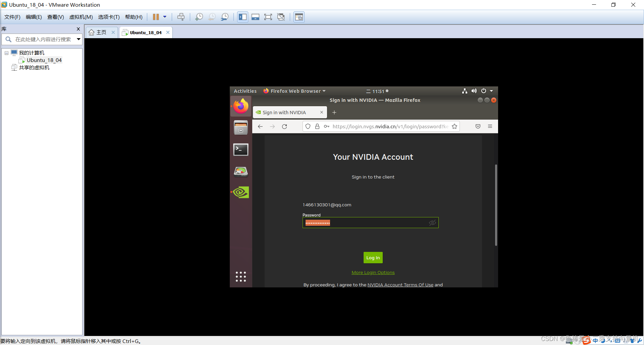Open Terminal from the Ubuntu dock
The width and height of the screenshot is (644, 345).
click(x=241, y=149)
